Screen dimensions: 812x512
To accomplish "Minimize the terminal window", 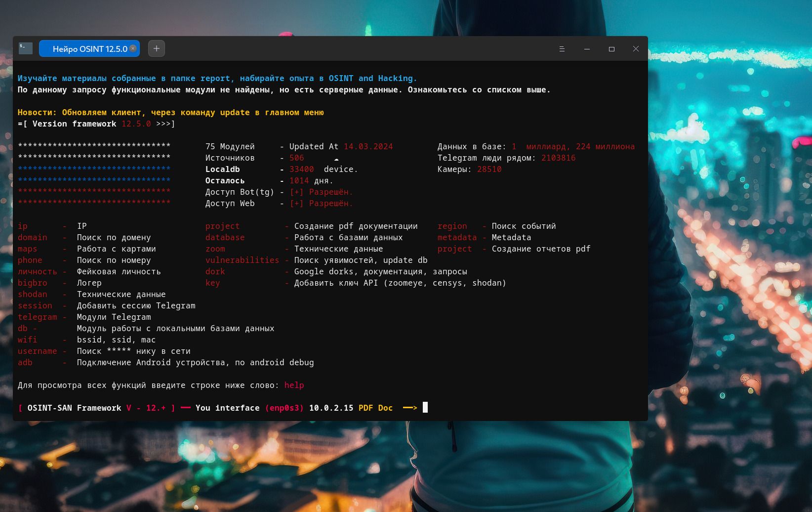I will tap(587, 49).
